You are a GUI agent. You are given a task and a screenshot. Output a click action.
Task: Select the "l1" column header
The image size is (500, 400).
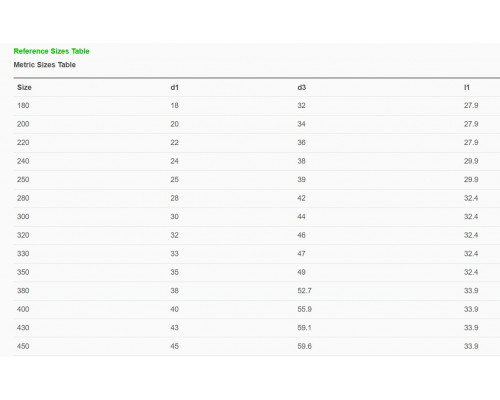pyautogui.click(x=467, y=87)
